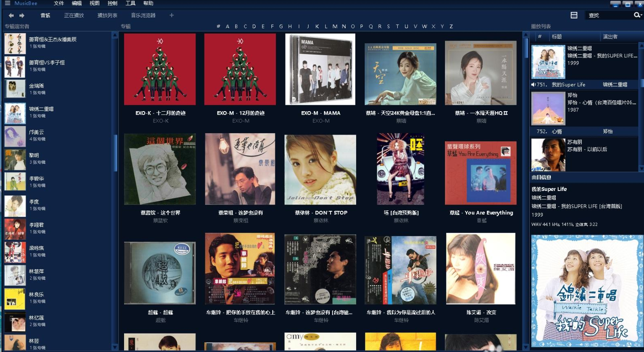Viewport: 644px width, 352px height.
Task: Open the 视图 menu
Action: pyautogui.click(x=94, y=4)
